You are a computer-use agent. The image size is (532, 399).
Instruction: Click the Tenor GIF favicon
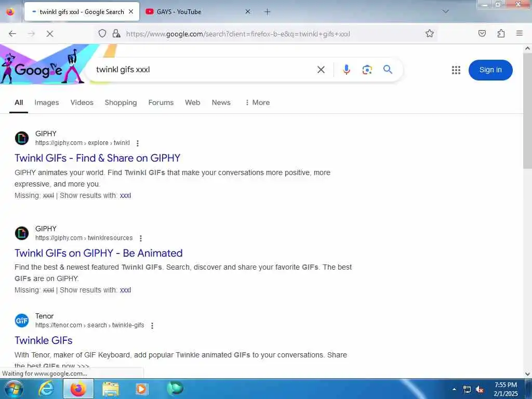point(22,321)
